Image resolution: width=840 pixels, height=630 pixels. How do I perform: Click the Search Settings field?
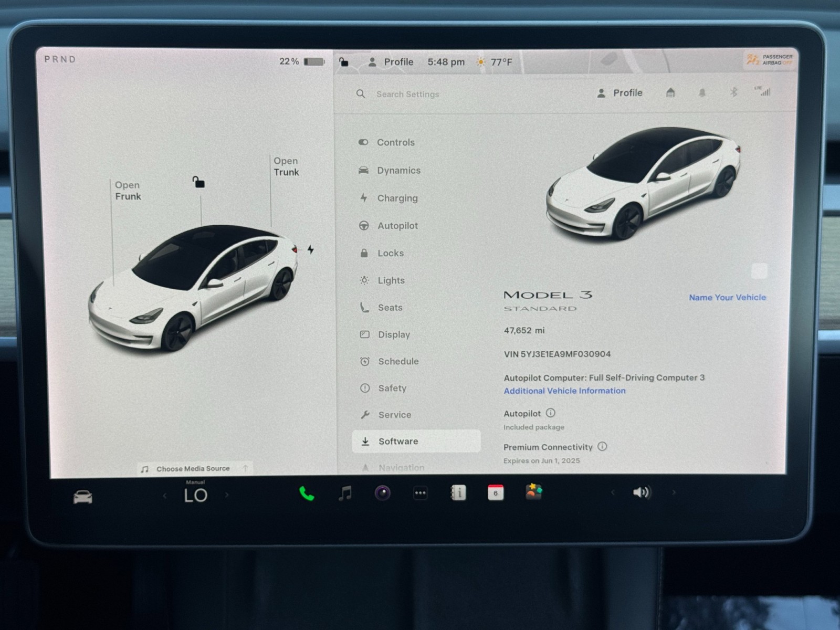click(407, 94)
